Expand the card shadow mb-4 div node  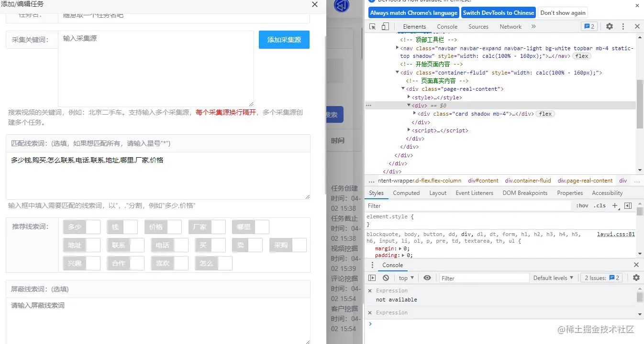coord(415,114)
